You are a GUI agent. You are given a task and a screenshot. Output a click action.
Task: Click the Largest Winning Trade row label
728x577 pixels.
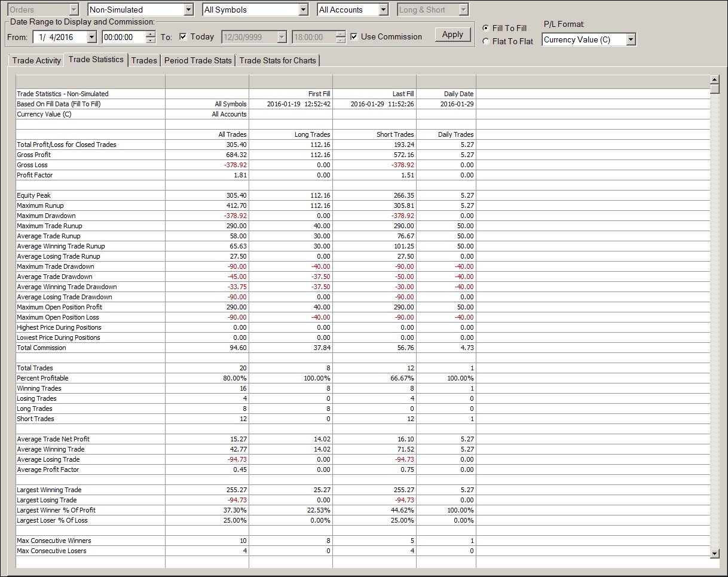[x=49, y=490]
